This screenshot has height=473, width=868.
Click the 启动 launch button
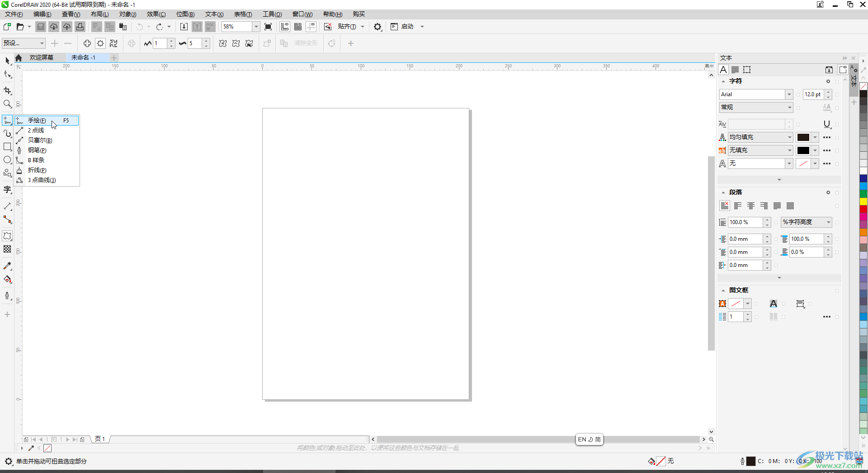pos(402,27)
